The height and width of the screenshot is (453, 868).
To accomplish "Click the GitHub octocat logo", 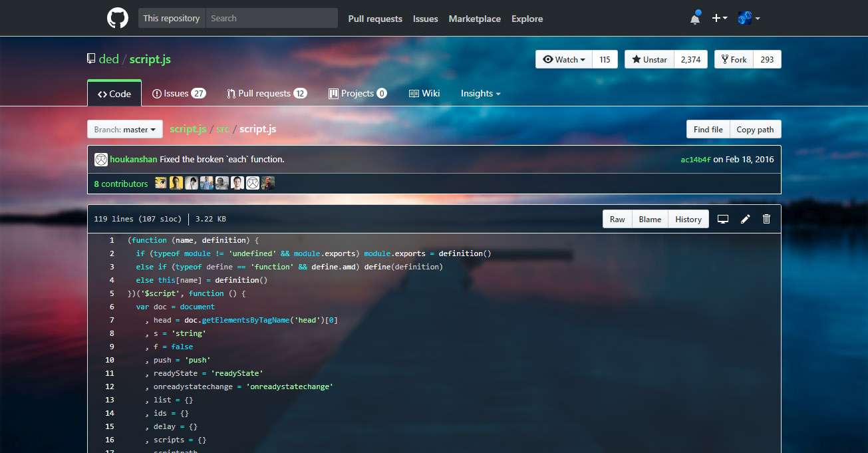I will tap(117, 18).
